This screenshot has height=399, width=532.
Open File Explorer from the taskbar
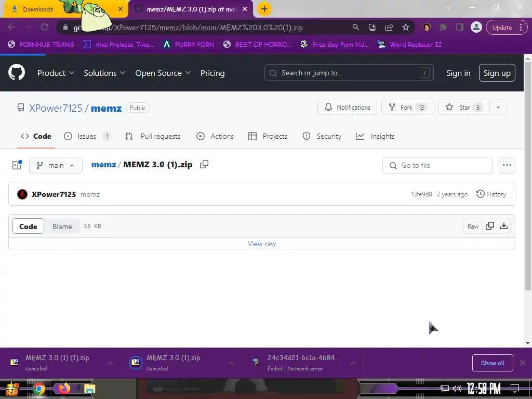[x=89, y=389]
